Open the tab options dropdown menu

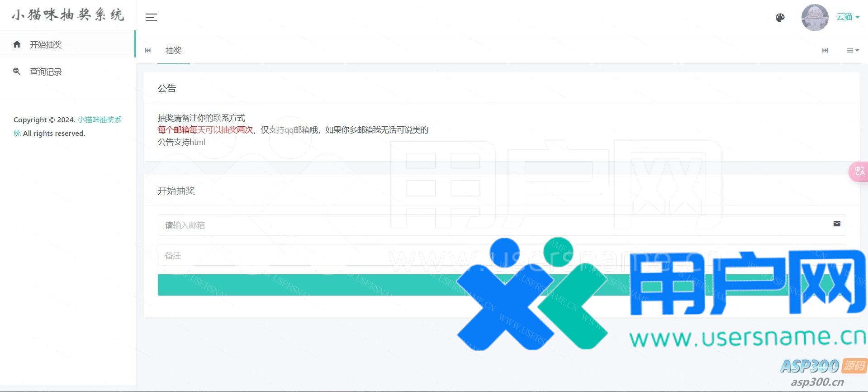tap(853, 50)
